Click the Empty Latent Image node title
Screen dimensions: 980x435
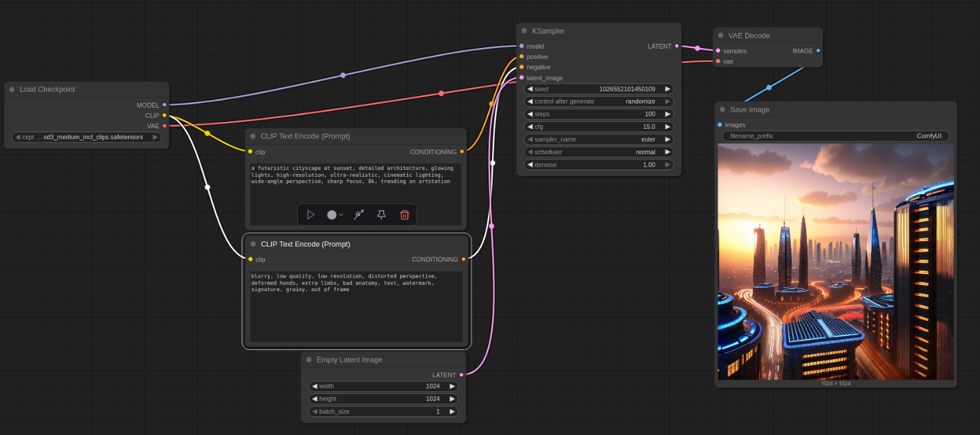click(x=349, y=360)
